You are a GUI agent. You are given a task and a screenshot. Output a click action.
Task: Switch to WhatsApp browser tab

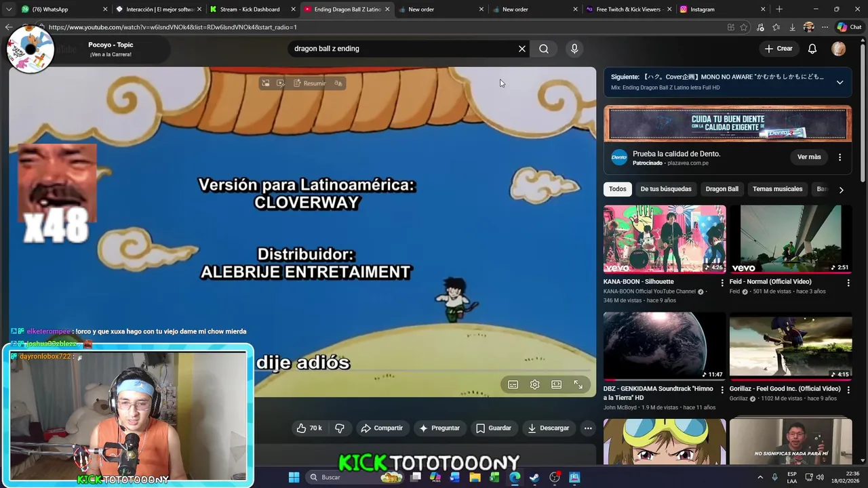[64, 9]
